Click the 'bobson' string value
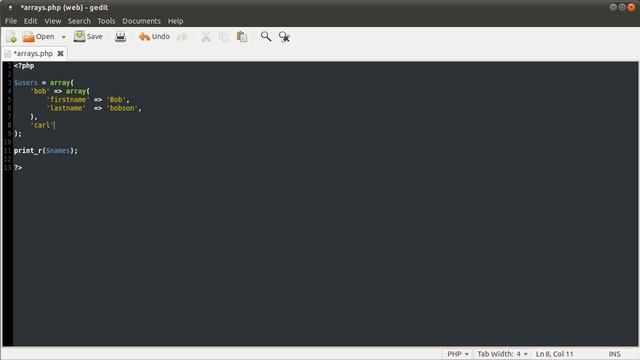 tap(122, 108)
